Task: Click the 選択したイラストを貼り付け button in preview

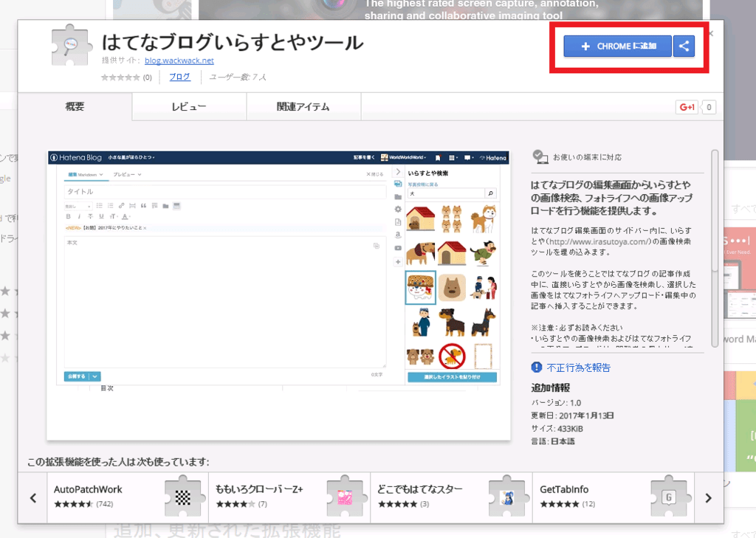Action: [x=452, y=377]
